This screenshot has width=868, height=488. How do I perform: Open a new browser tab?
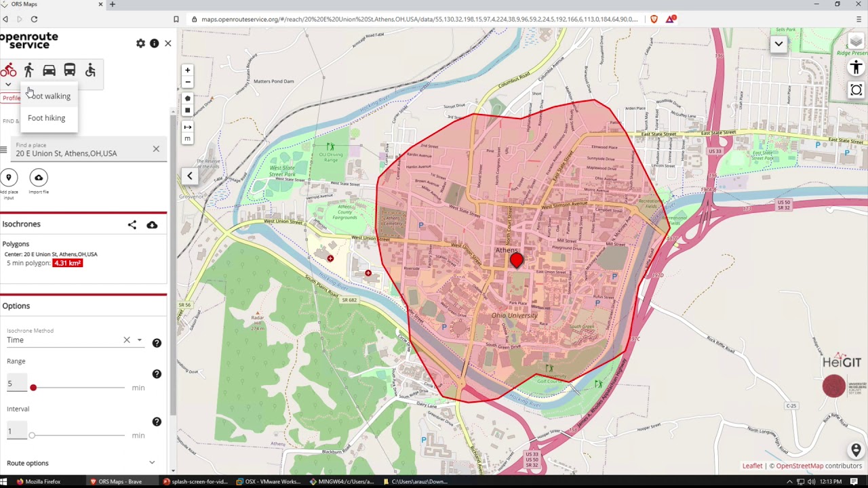pyautogui.click(x=113, y=4)
